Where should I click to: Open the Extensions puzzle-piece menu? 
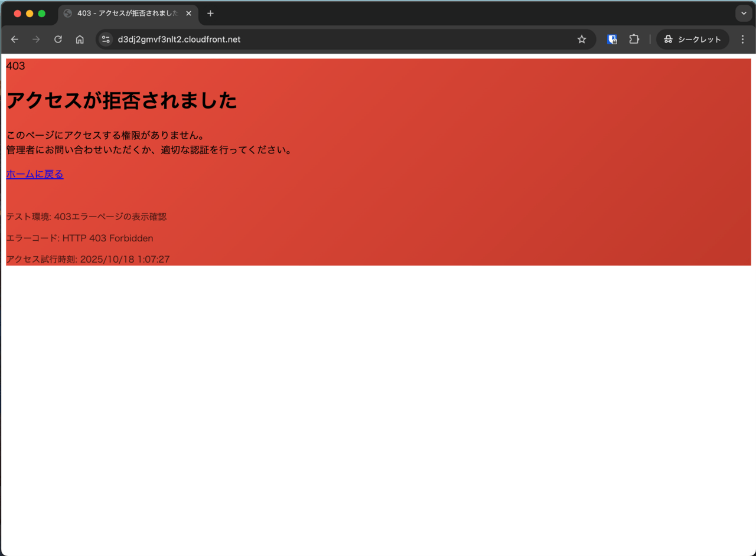pos(634,40)
